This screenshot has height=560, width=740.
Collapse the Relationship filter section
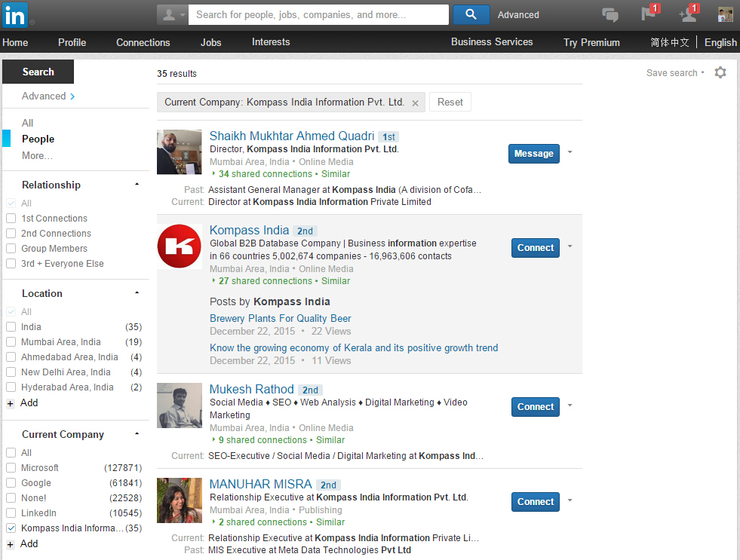[x=137, y=183]
